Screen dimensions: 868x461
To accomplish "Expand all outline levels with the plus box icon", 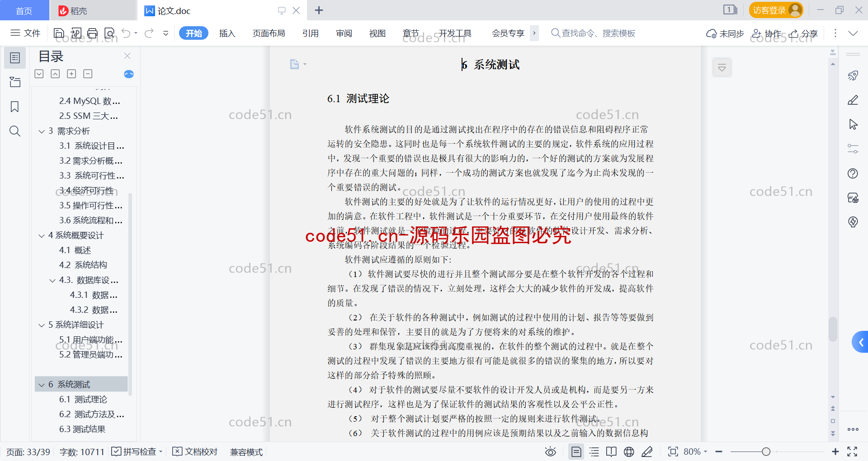I will point(71,74).
